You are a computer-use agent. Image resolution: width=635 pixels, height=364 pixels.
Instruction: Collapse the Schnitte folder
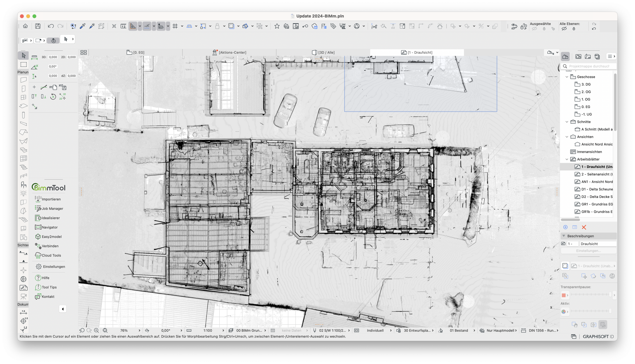tap(567, 122)
